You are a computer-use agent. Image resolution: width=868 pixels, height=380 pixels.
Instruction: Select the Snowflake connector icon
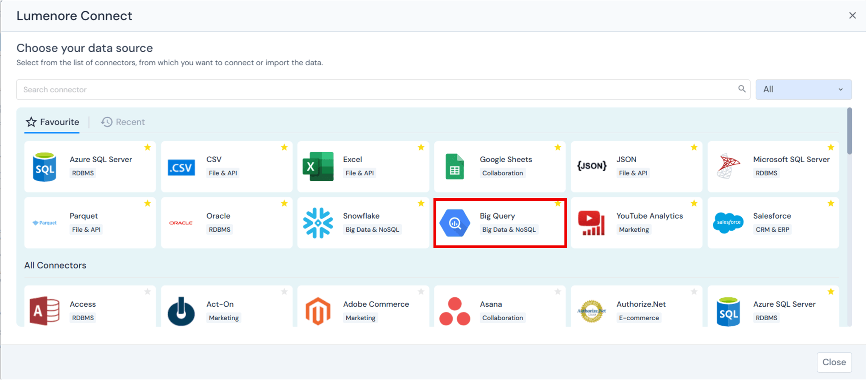tap(318, 223)
